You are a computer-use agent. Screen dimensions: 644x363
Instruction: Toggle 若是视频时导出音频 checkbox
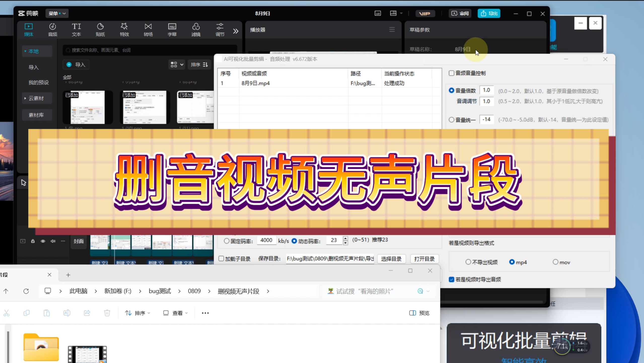coord(452,280)
